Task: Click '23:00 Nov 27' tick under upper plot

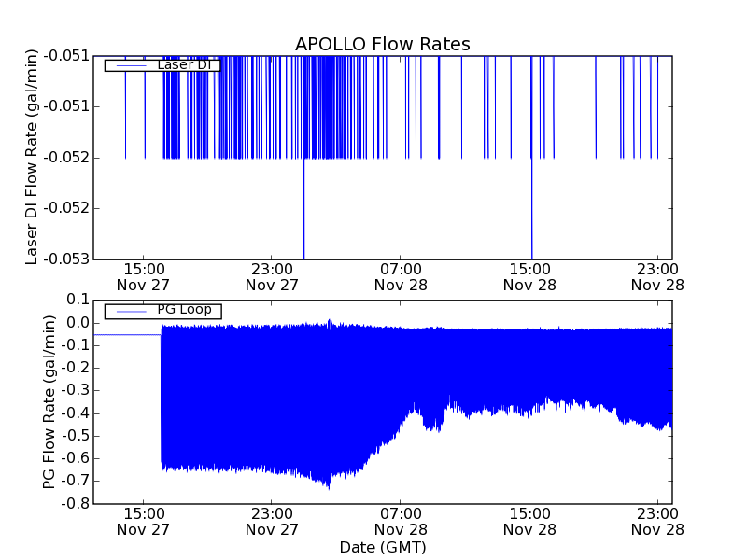Action: pyautogui.click(x=272, y=277)
